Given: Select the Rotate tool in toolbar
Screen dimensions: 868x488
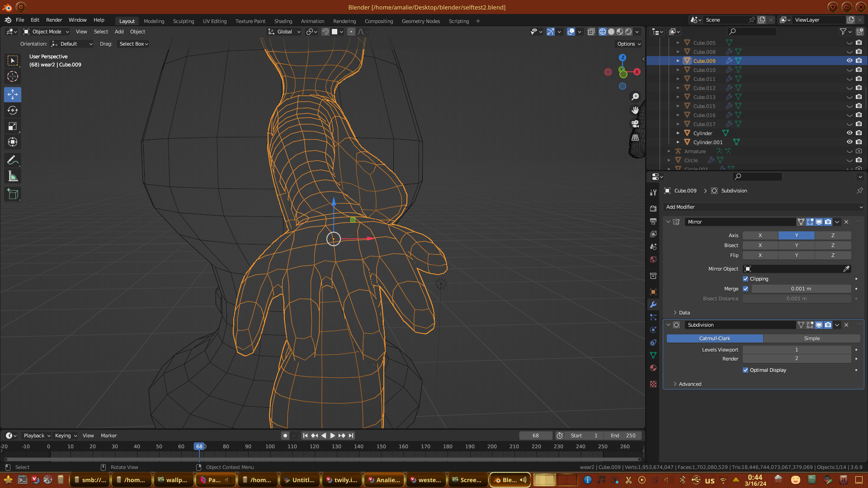Looking at the screenshot, I should pos(13,111).
